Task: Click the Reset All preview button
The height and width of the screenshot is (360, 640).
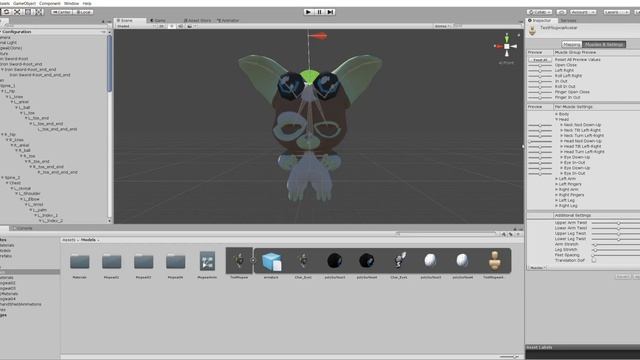Action: pos(540,60)
